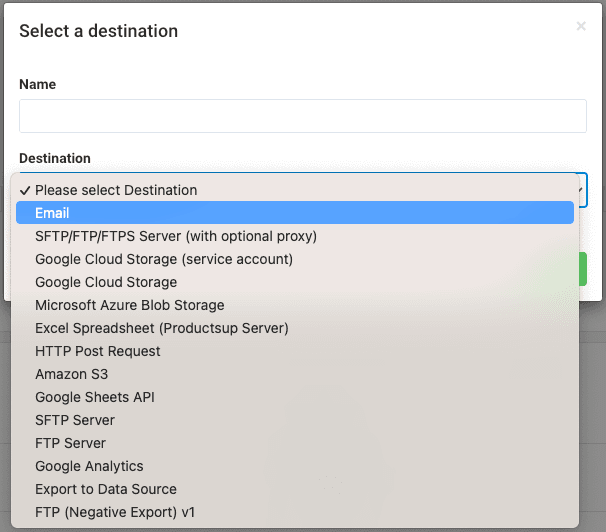The image size is (606, 532).
Task: Pick Export to Data Source
Action: [106, 489]
